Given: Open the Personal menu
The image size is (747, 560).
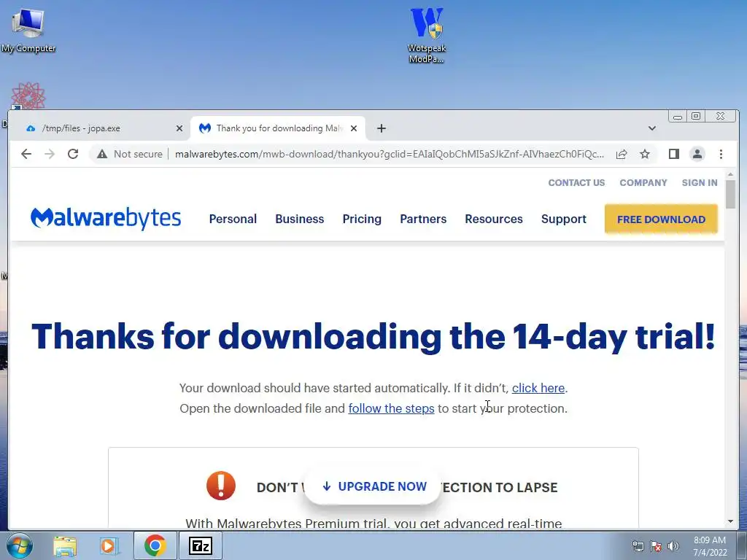Looking at the screenshot, I should tap(233, 219).
